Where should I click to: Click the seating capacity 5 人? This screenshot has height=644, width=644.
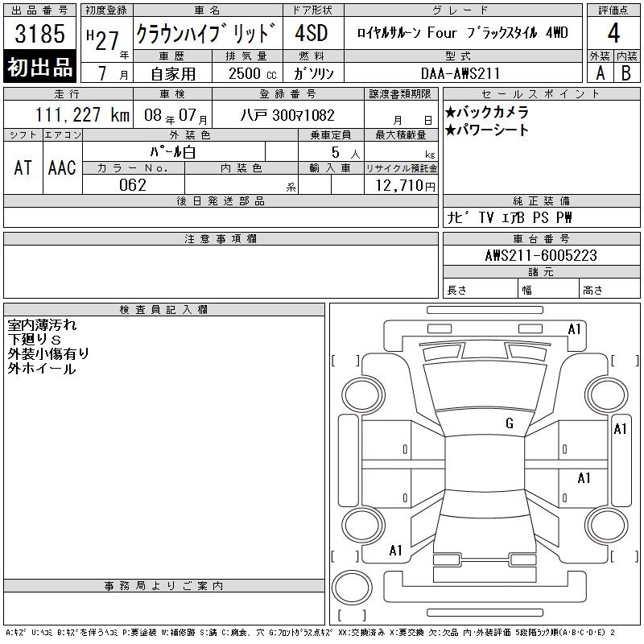tap(345, 153)
